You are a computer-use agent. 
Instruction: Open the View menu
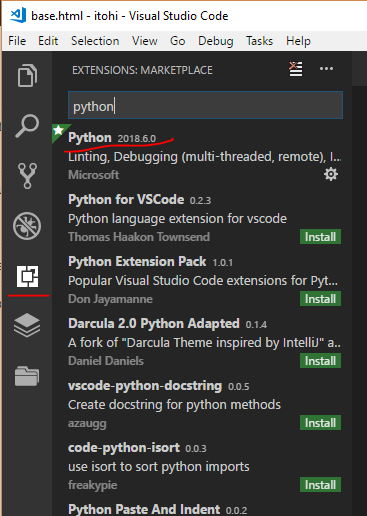tap(145, 41)
